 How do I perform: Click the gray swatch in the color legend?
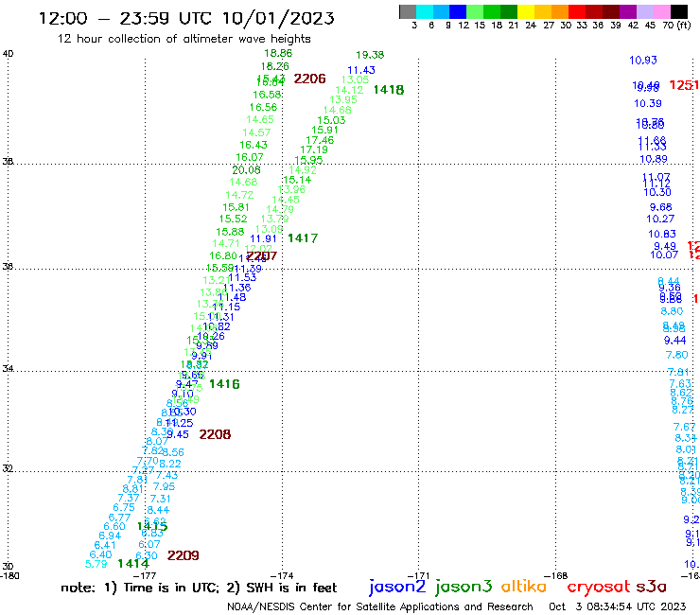(408, 11)
